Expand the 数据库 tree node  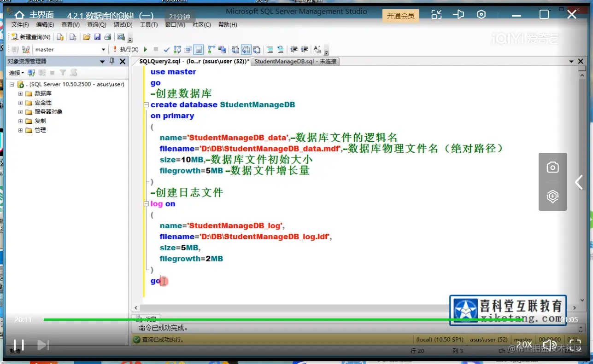click(20, 93)
